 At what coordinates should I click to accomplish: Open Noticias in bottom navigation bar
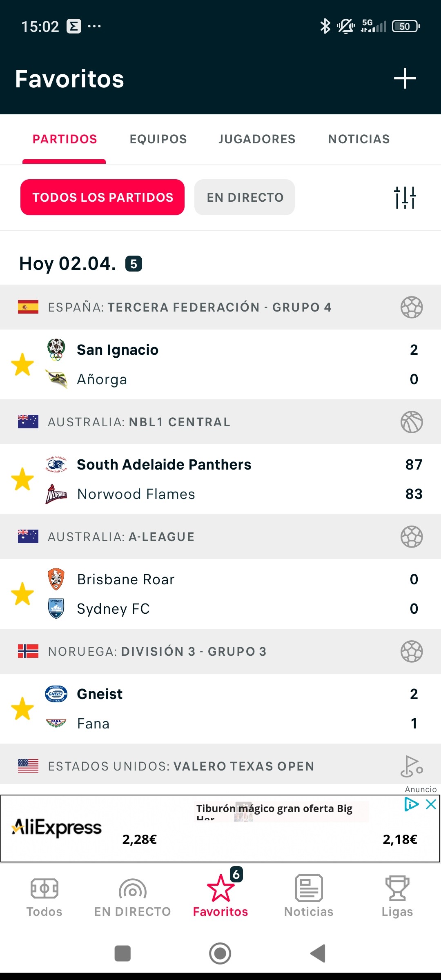309,896
